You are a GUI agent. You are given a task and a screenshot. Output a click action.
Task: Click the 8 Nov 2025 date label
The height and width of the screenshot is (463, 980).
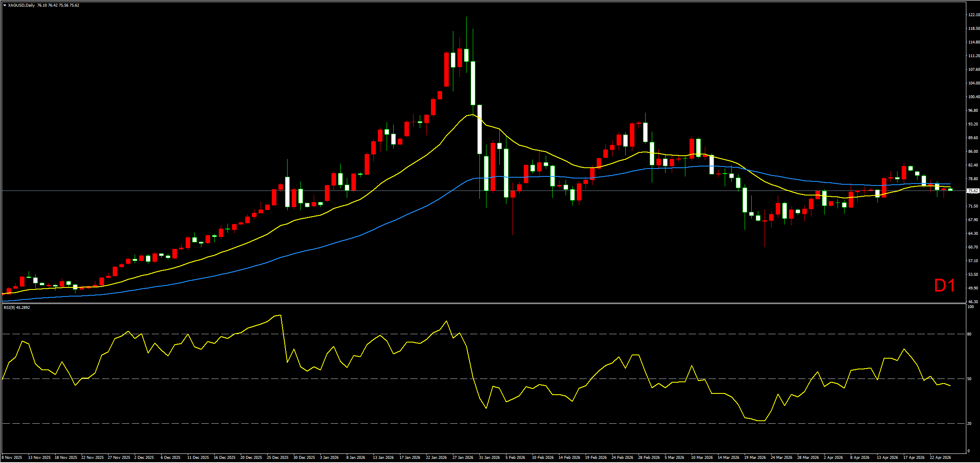point(12,458)
